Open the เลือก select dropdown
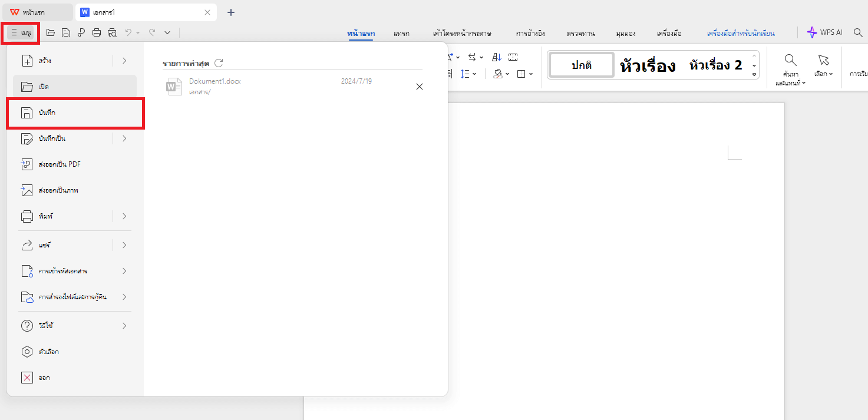This screenshot has width=868, height=420. coord(823,65)
